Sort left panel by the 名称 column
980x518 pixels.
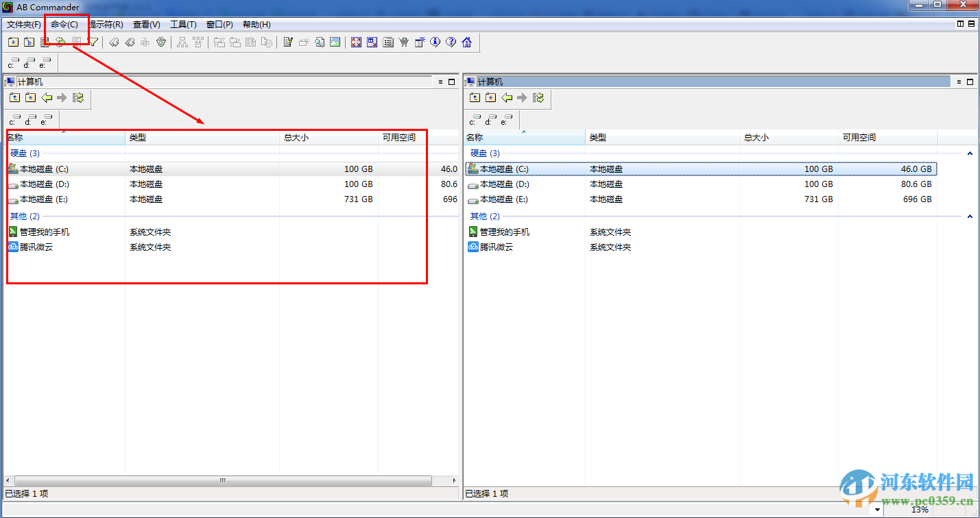click(x=65, y=138)
